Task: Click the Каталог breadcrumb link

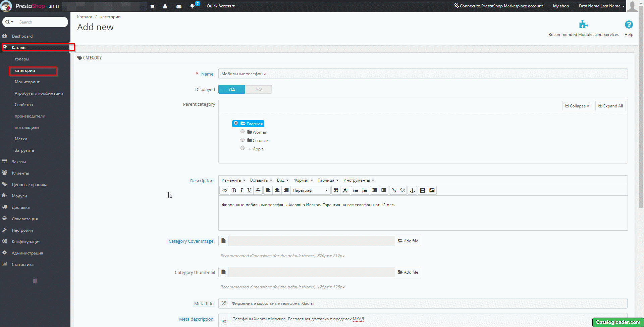Action: pos(85,17)
